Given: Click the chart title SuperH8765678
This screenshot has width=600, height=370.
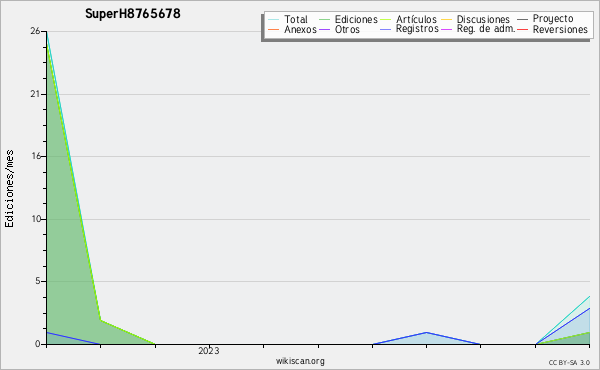Looking at the screenshot, I should coord(133,13).
